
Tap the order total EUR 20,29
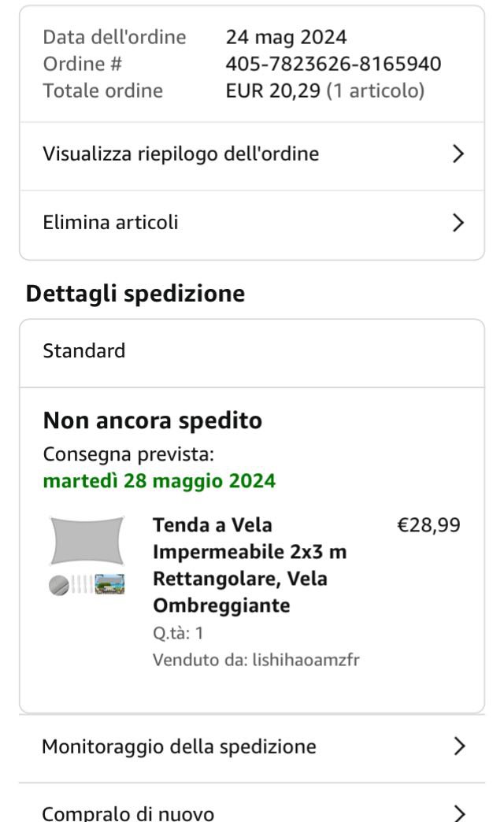coord(272,91)
